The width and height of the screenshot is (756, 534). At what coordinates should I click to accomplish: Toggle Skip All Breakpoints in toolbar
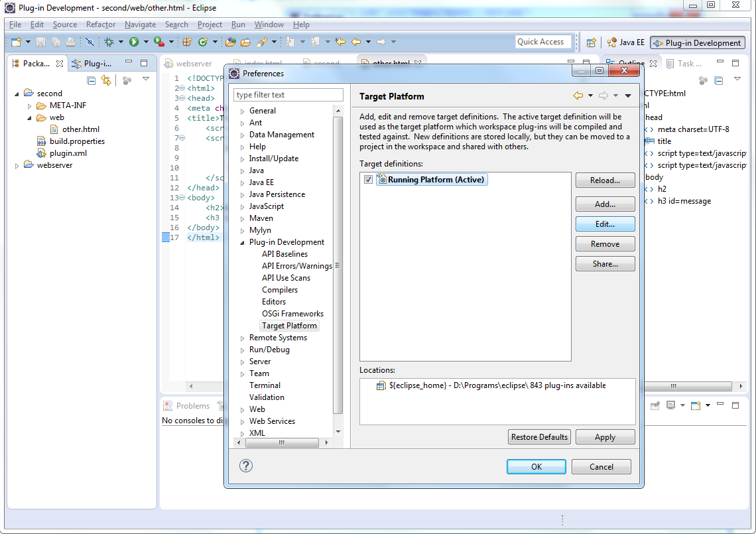[x=90, y=42]
